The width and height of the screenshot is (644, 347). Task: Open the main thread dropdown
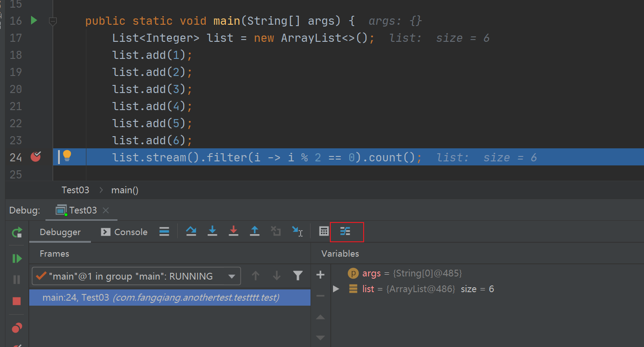click(x=136, y=276)
